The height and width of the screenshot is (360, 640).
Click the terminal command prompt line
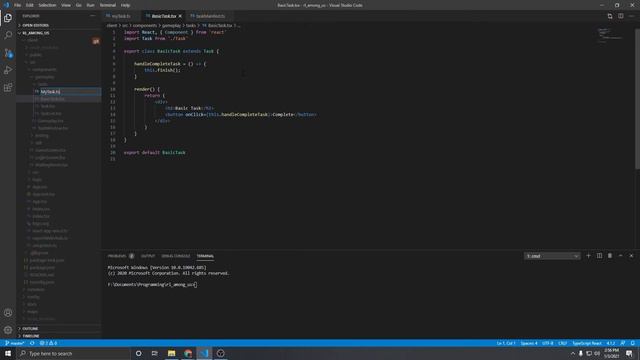point(152,284)
